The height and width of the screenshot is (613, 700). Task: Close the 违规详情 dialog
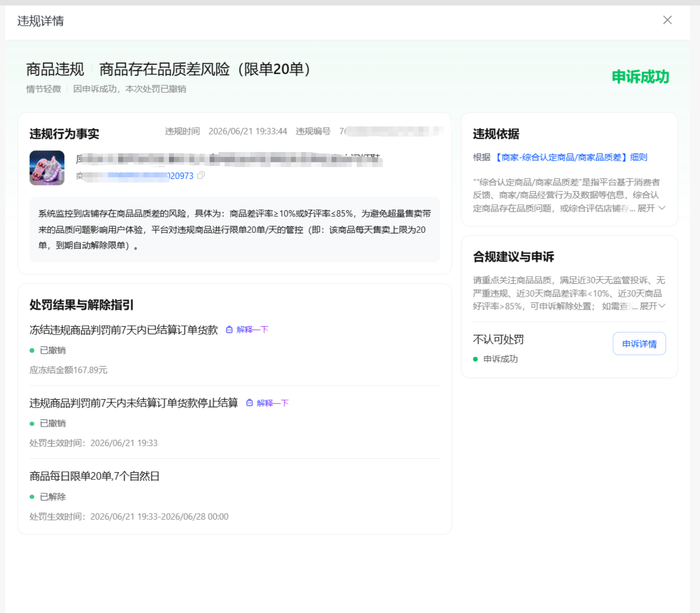(667, 20)
